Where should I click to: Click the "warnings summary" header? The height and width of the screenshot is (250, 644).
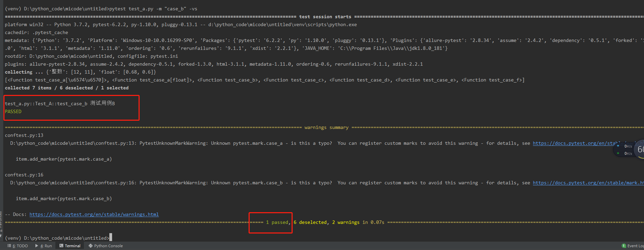click(x=326, y=127)
